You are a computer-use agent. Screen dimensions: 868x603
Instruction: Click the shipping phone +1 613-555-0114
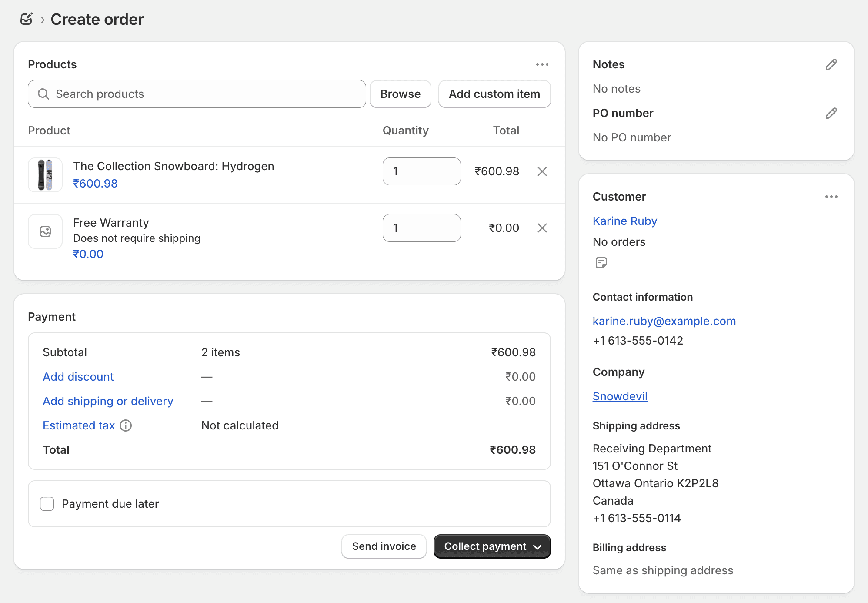[637, 518]
